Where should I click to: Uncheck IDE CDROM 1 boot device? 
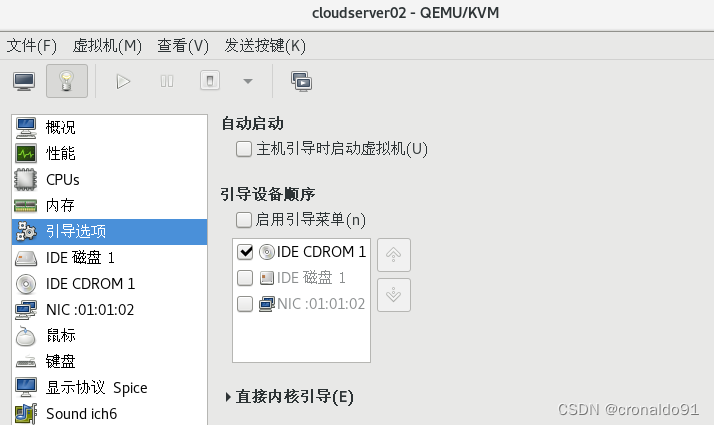[x=245, y=251]
